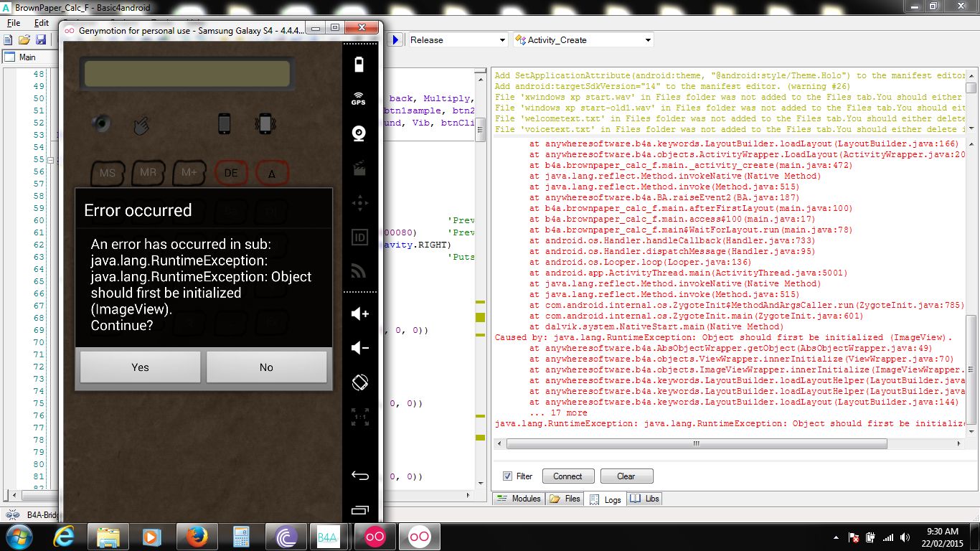The width and height of the screenshot is (980, 551).
Task: Expand the Activity_Create sub dropdown
Action: (648, 40)
